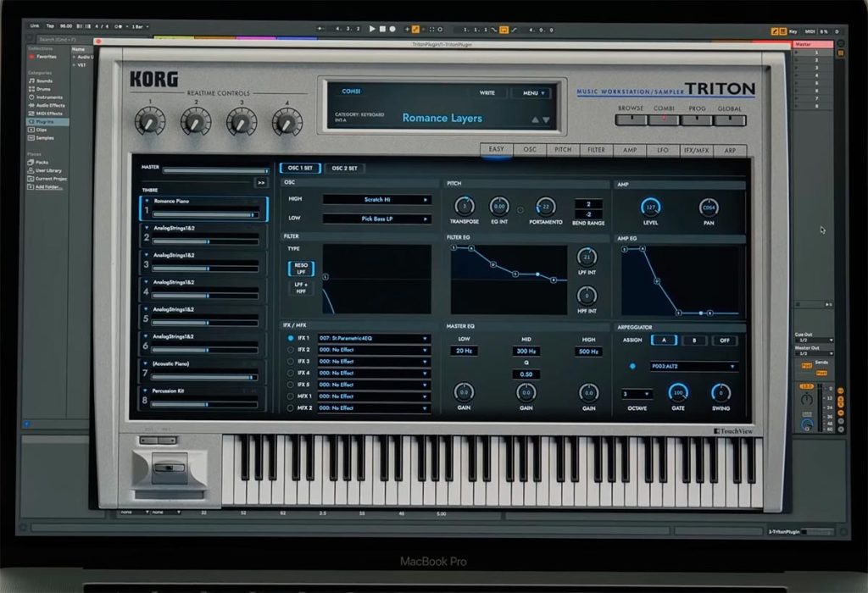868x593 pixels.
Task: Switch to the FILTER tab
Action: [596, 150]
